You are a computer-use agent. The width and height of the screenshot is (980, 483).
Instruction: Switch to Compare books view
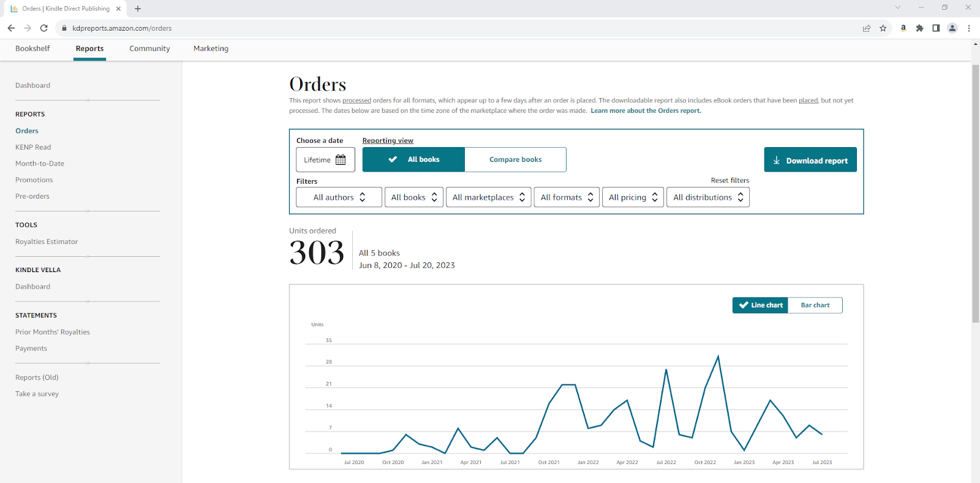[x=516, y=159]
